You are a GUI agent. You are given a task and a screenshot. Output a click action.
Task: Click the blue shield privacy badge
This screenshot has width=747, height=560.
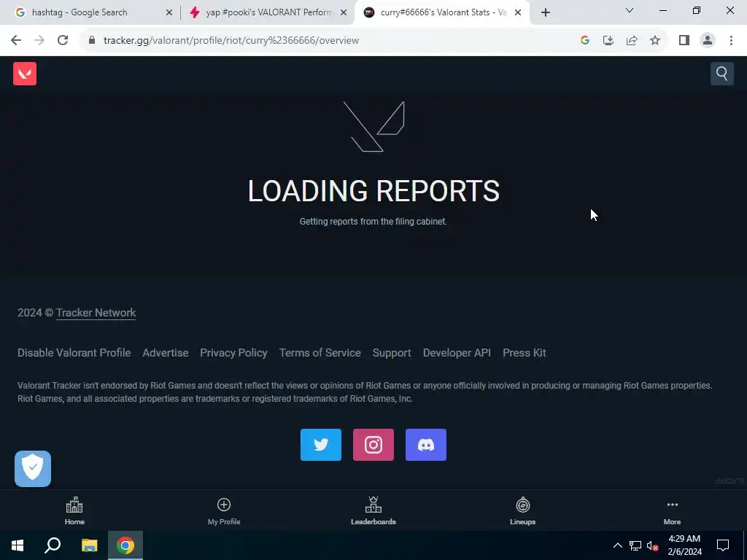[x=33, y=469]
